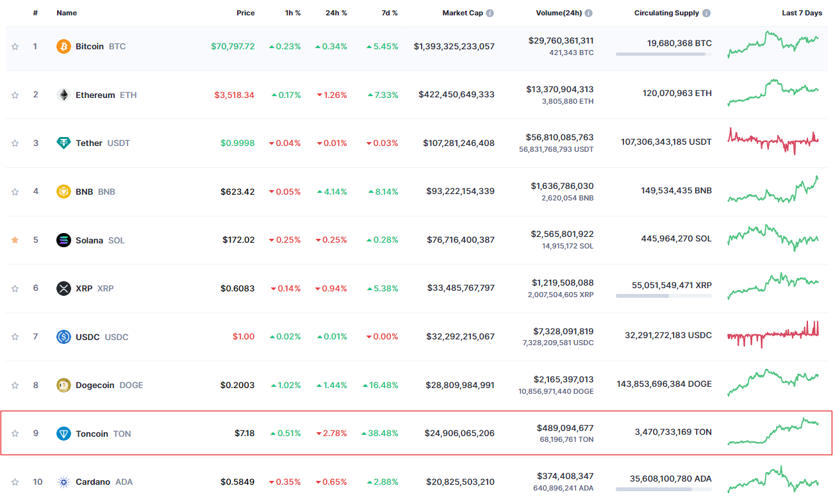Open the Toncoin TON page link

[x=103, y=434]
